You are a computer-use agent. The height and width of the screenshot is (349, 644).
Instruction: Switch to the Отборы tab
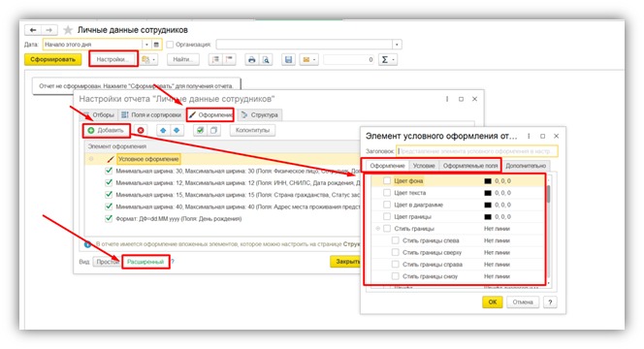pyautogui.click(x=99, y=115)
